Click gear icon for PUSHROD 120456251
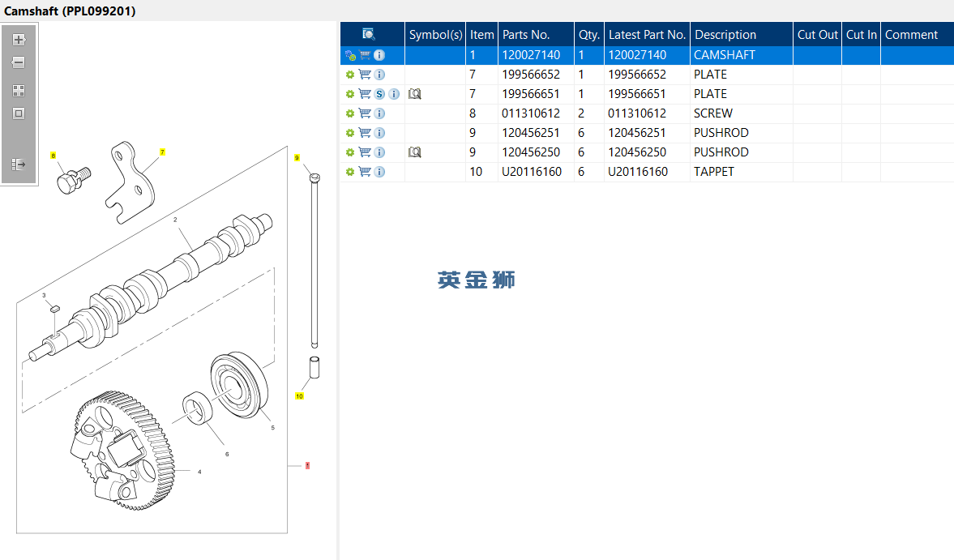Image resolution: width=954 pixels, height=560 pixels. (350, 133)
